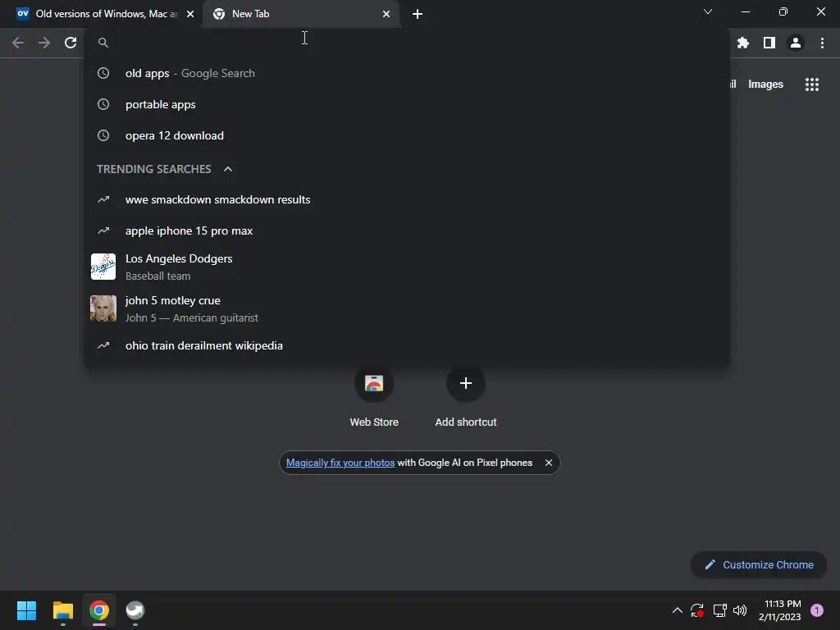Collapse the Trending Searches section
The width and height of the screenshot is (840, 630).
pos(228,169)
